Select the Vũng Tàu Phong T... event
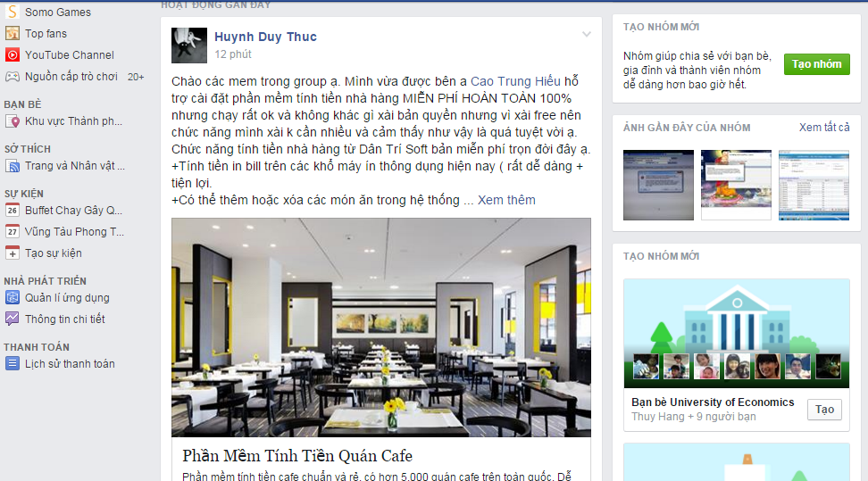Screen dimensions: 868x481 (x=74, y=232)
